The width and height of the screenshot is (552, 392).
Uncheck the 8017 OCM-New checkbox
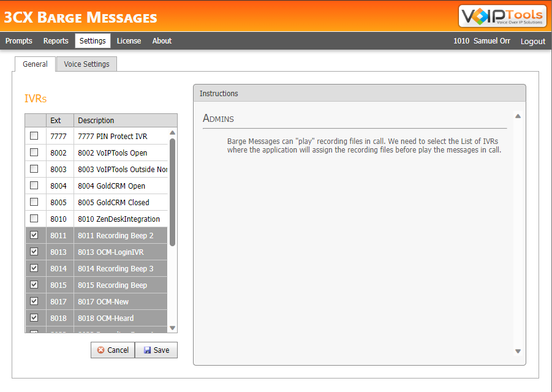click(x=34, y=301)
